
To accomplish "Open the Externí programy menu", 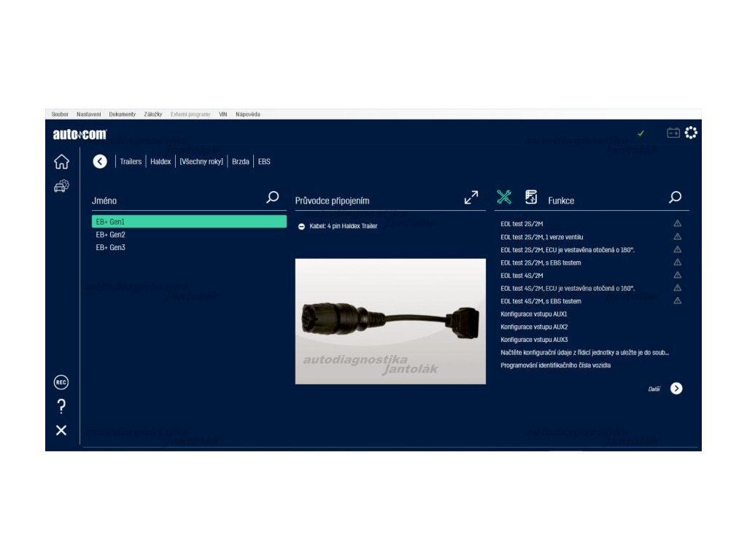I will point(190,114).
